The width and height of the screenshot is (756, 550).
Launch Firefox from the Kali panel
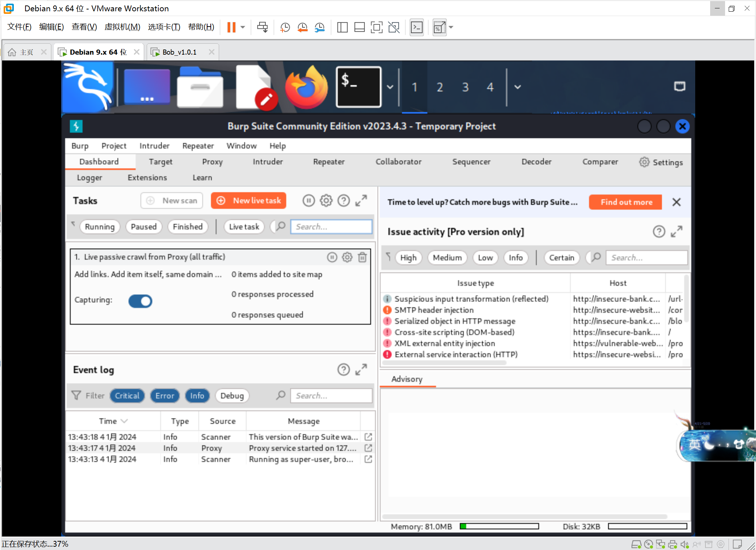click(306, 87)
